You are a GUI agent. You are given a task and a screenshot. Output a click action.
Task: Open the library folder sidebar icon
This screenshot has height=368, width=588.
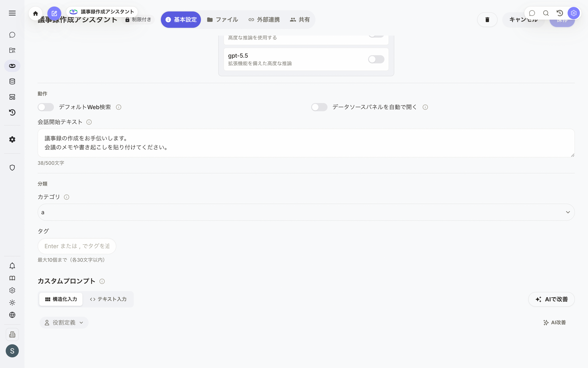tap(12, 50)
